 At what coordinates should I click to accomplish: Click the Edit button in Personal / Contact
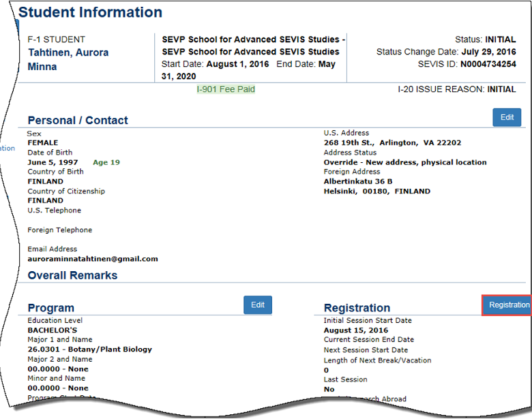(x=507, y=117)
